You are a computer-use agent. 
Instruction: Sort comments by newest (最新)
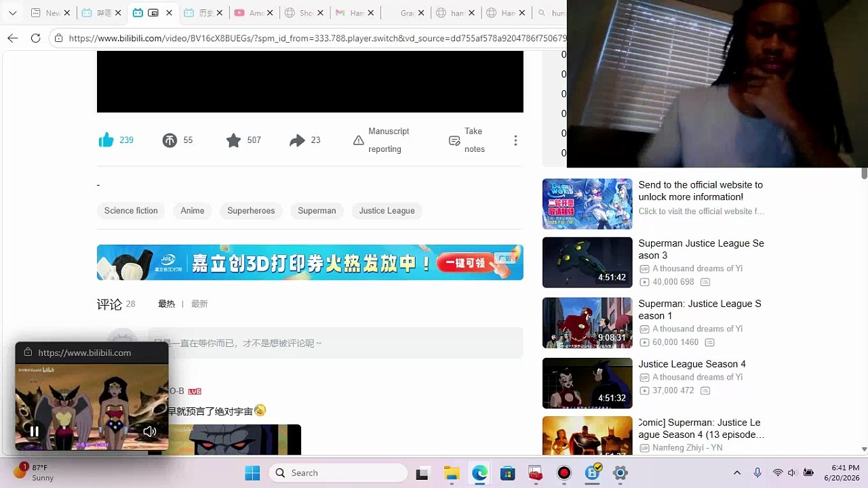[199, 304]
